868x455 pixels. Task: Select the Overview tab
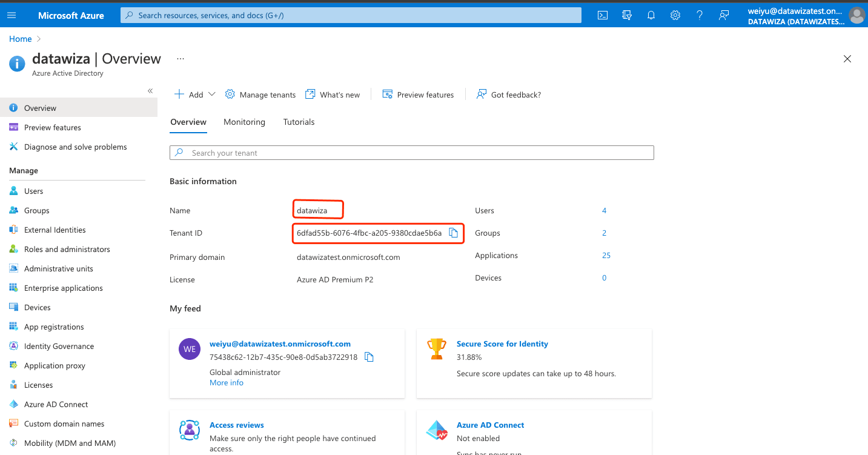pos(188,122)
